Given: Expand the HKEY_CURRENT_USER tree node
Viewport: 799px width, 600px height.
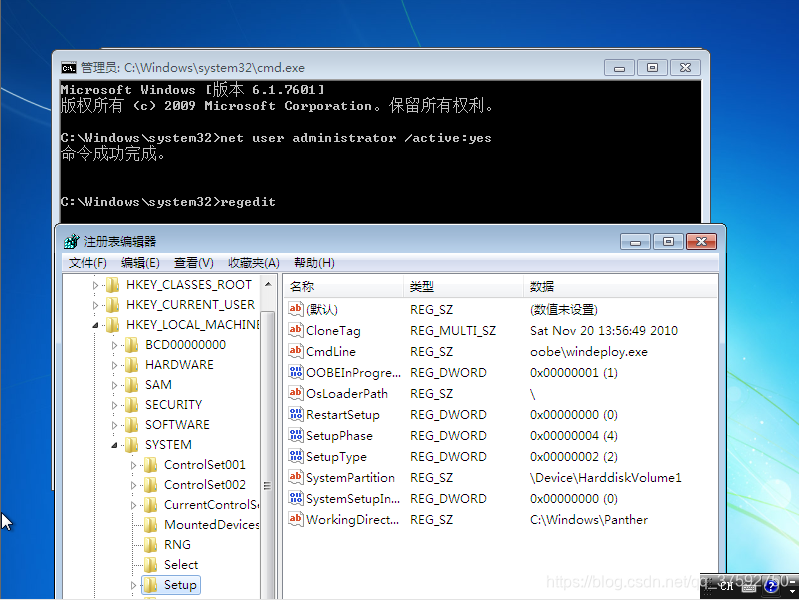Looking at the screenshot, I should 95,305.
